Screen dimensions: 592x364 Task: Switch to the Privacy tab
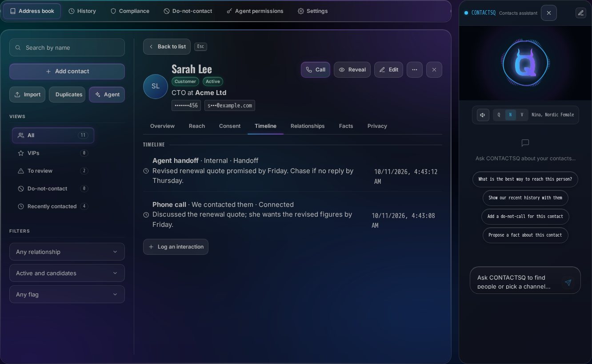(x=377, y=126)
